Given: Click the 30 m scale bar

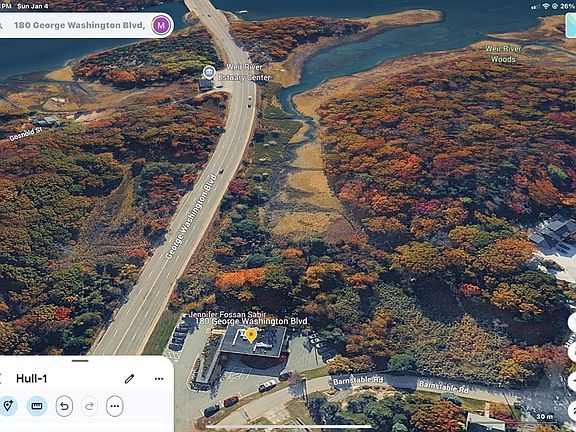Looking at the screenshot, I should [x=545, y=417].
